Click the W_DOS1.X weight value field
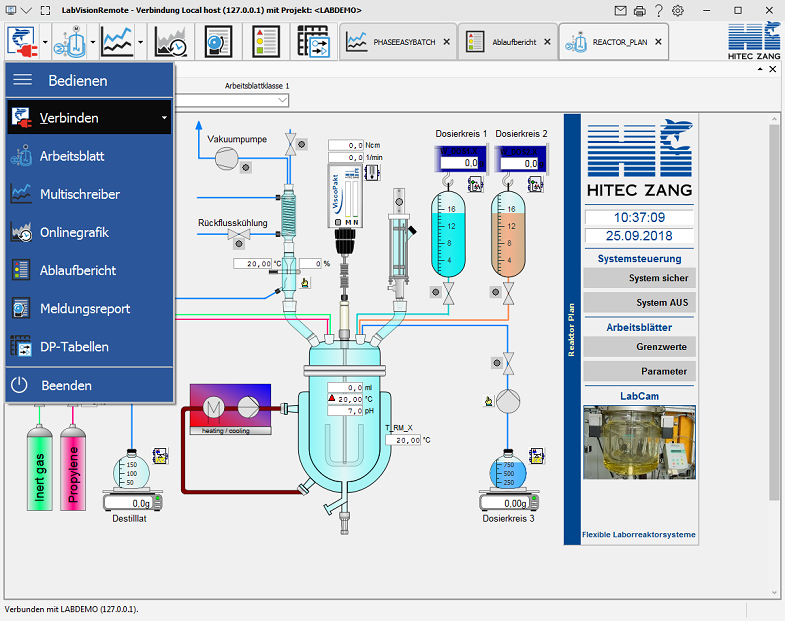The height and width of the screenshot is (621, 785). point(460,163)
